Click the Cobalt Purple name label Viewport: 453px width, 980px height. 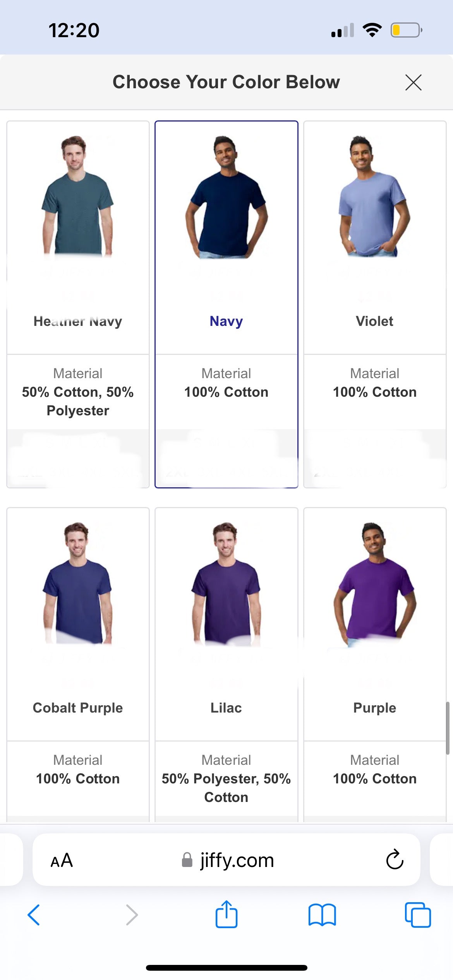pos(78,708)
